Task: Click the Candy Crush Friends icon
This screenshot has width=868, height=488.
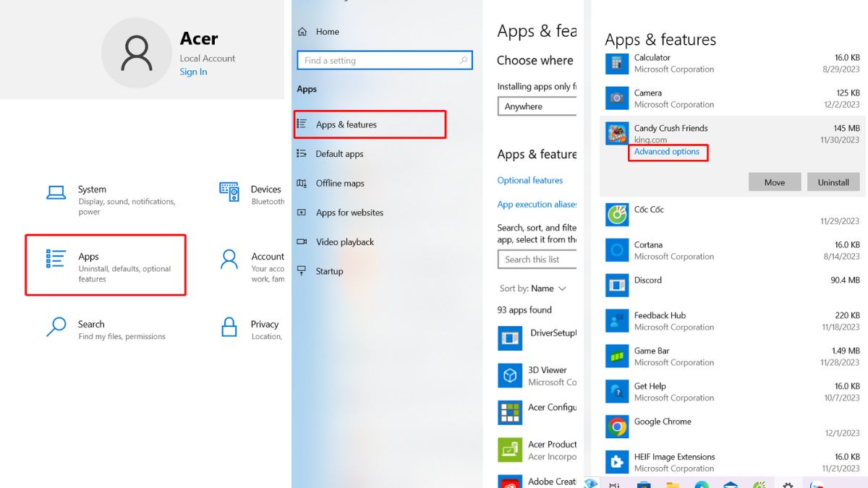Action: 617,134
